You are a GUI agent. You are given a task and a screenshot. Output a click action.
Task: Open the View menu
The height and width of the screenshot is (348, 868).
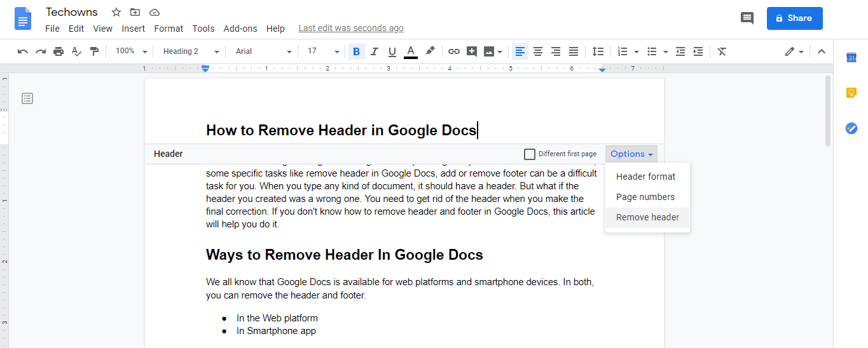coord(102,29)
